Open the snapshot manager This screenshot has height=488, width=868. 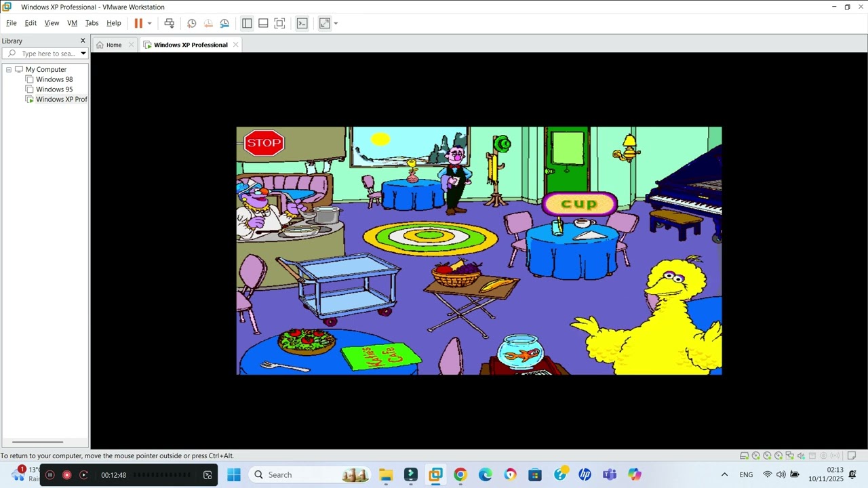pos(224,23)
